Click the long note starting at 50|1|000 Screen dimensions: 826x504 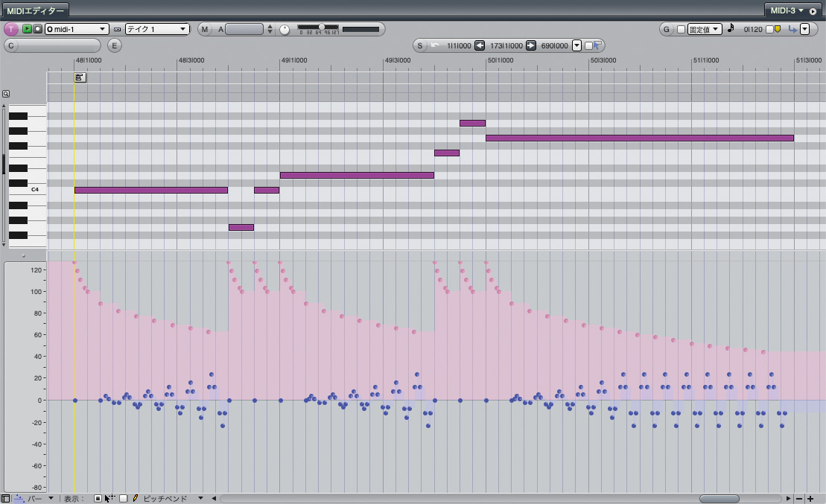[640, 138]
